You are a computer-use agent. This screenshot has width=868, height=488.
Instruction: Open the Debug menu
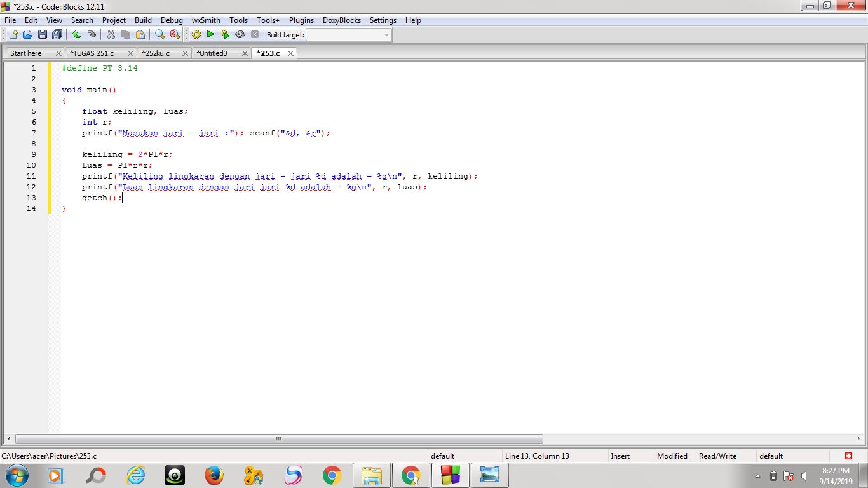click(x=172, y=20)
